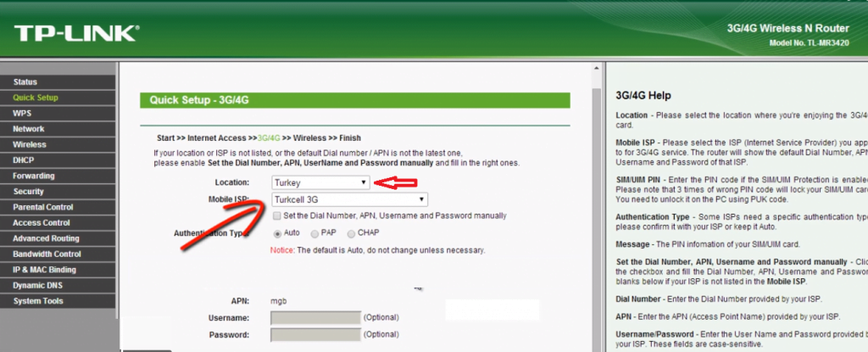Enable Set the Dial Number manually checkbox

277,215
